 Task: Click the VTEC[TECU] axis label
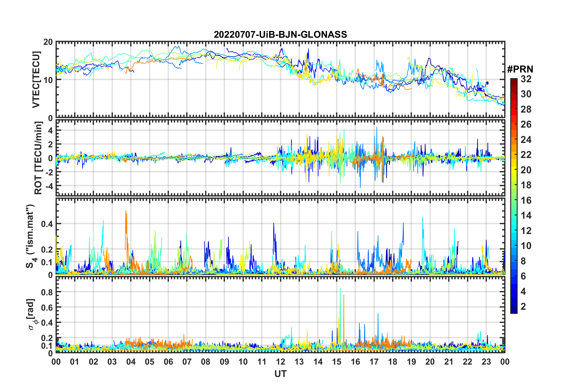36,80
